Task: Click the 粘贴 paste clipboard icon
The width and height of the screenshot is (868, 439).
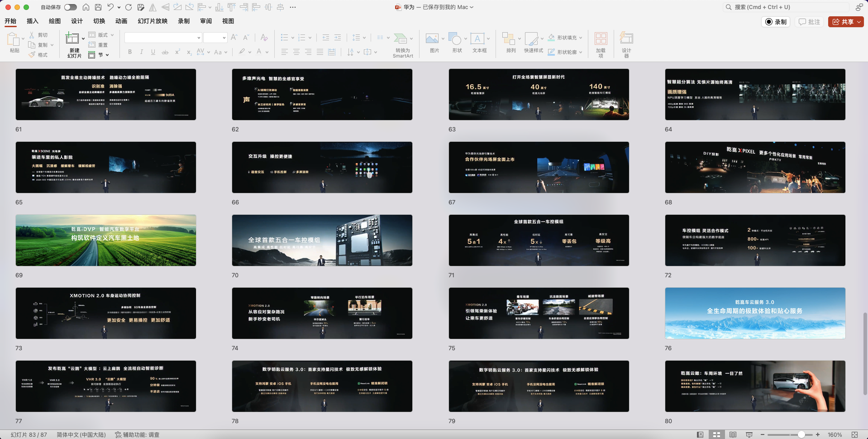Action: (13, 39)
